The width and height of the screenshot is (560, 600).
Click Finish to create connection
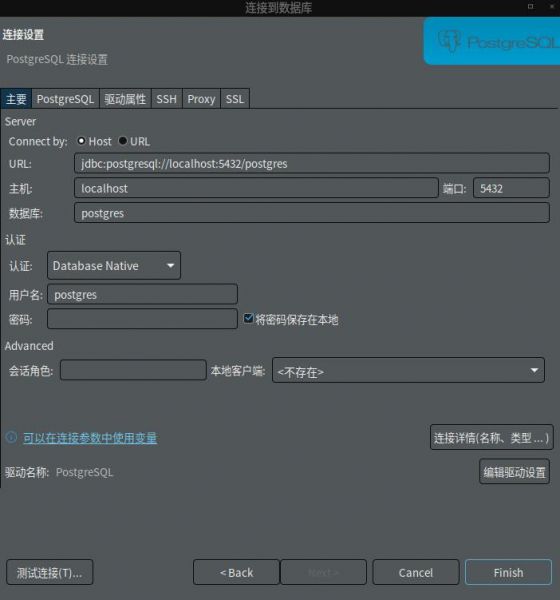pyautogui.click(x=508, y=572)
